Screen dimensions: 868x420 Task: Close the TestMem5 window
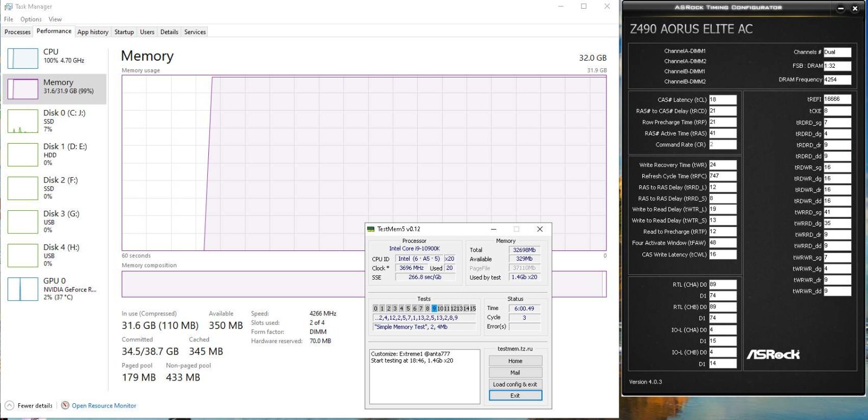pos(540,229)
